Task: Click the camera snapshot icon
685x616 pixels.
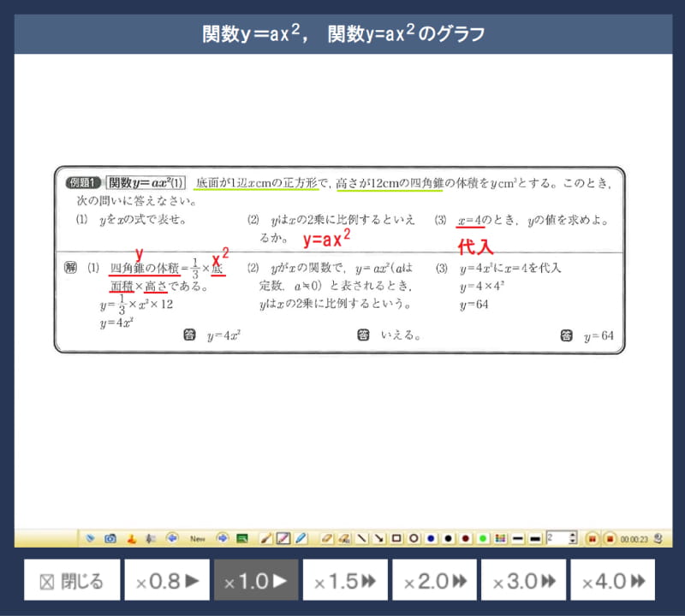Action: 110,539
